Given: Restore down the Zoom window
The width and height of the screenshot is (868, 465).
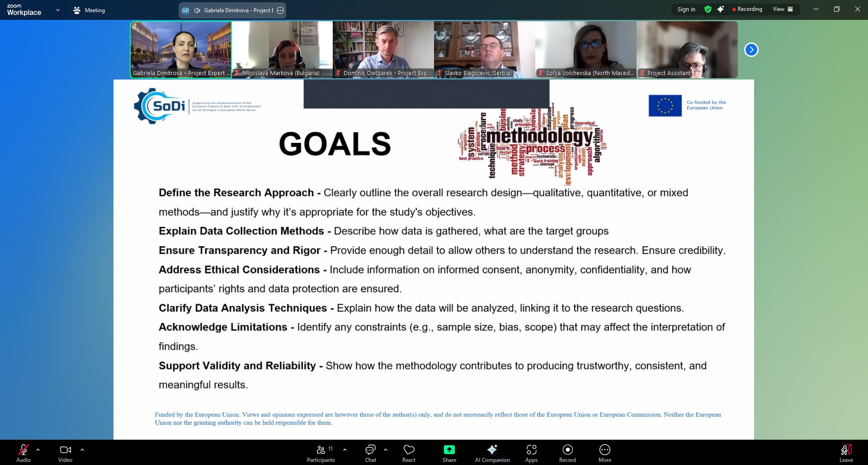Looking at the screenshot, I should pos(837,9).
